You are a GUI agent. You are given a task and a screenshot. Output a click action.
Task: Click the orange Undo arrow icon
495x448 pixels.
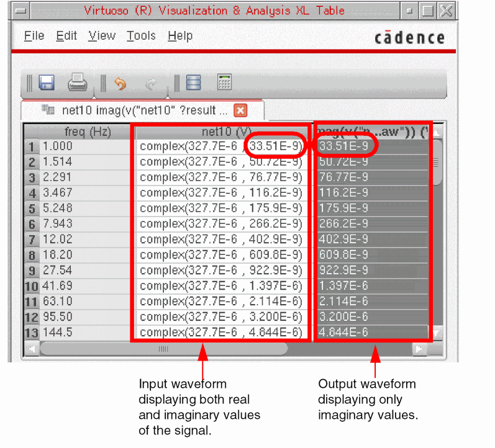point(120,84)
